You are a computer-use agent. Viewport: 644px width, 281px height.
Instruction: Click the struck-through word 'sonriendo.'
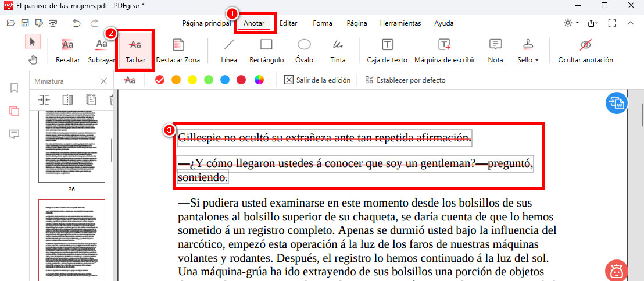(x=202, y=177)
